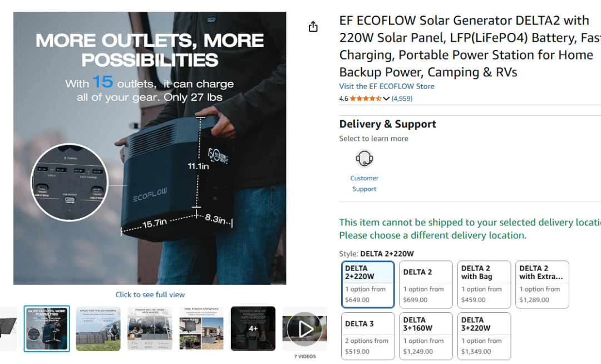Click the main product image
Screen dimensions: 601x364
click(150, 148)
